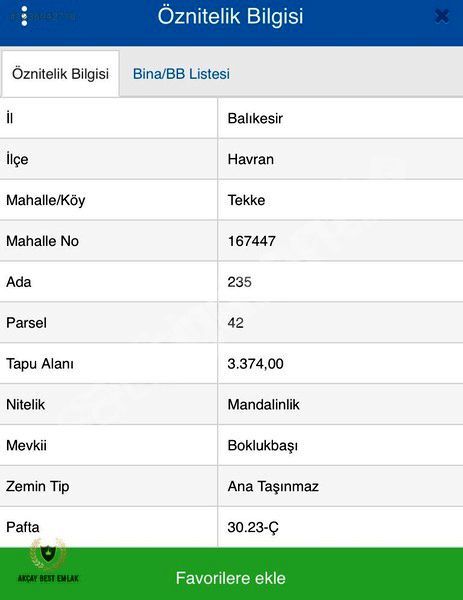Click the Mandalinlik nitelik value
Screen dimensions: 463x600
point(263,404)
